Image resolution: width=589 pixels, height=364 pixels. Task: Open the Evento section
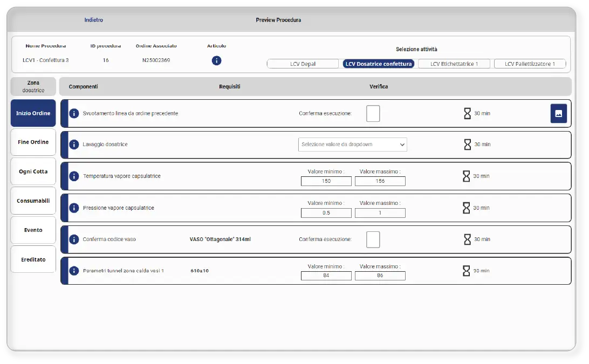point(33,230)
